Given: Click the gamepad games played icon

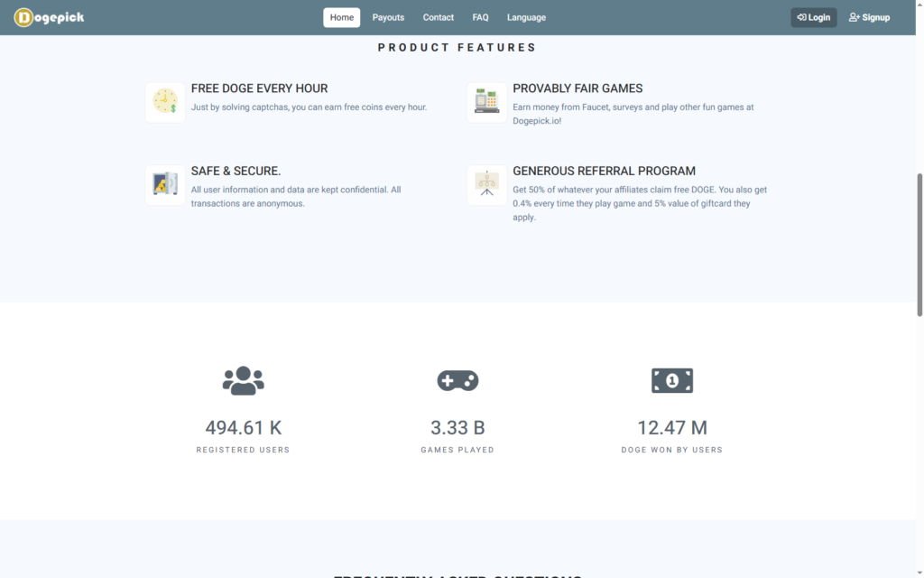Looking at the screenshot, I should (457, 380).
